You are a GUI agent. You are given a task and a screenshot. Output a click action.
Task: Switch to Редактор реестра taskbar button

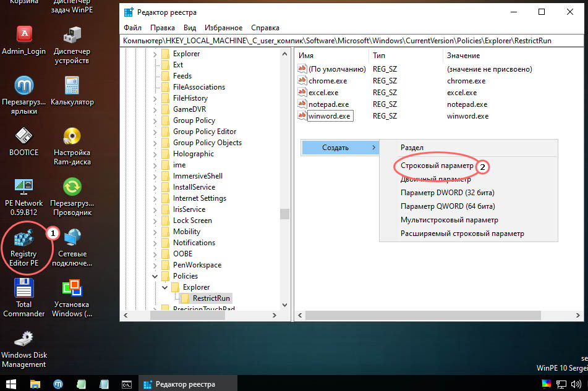click(x=188, y=384)
